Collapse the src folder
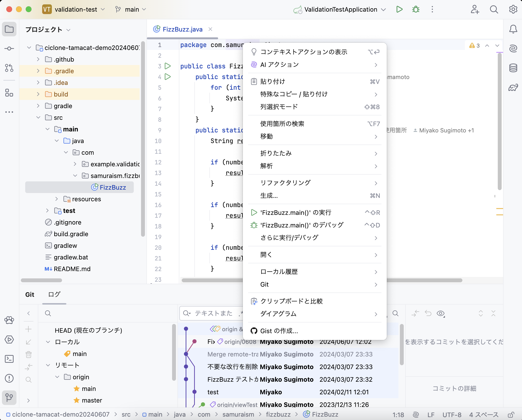This screenshot has width=522, height=420. pyautogui.click(x=38, y=117)
